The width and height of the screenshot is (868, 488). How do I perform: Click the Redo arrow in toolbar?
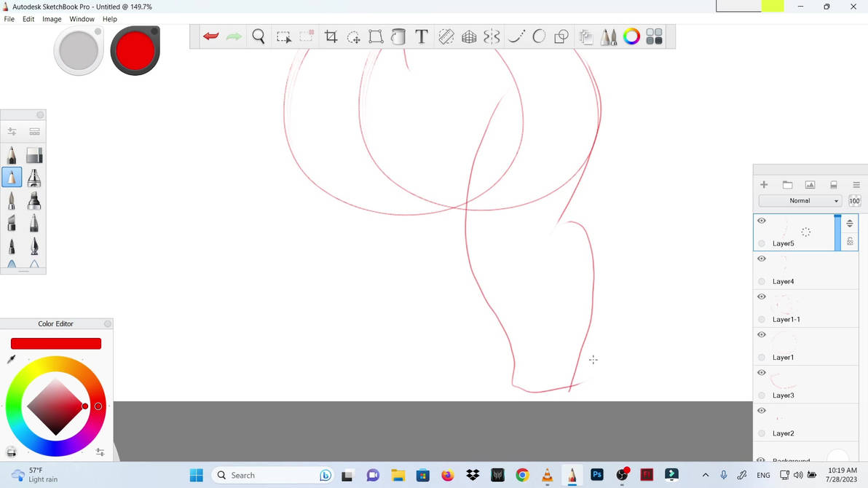(234, 36)
